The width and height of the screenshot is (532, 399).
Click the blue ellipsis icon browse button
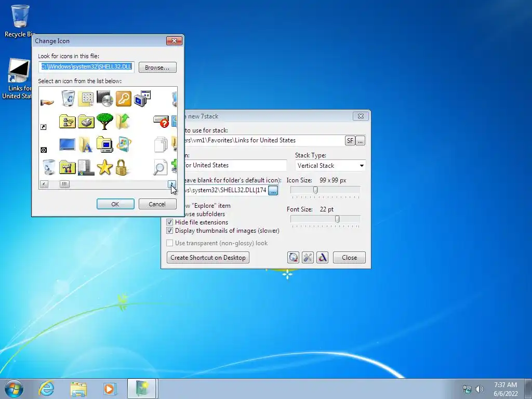(x=273, y=190)
